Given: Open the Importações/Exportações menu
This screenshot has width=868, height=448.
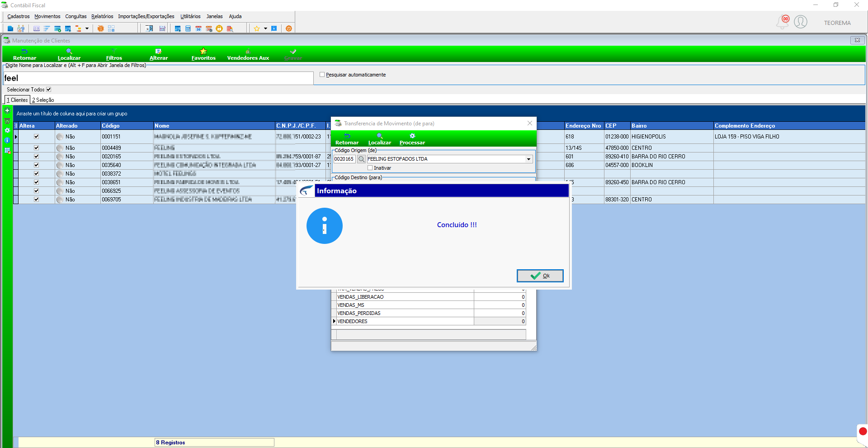Looking at the screenshot, I should point(146,16).
